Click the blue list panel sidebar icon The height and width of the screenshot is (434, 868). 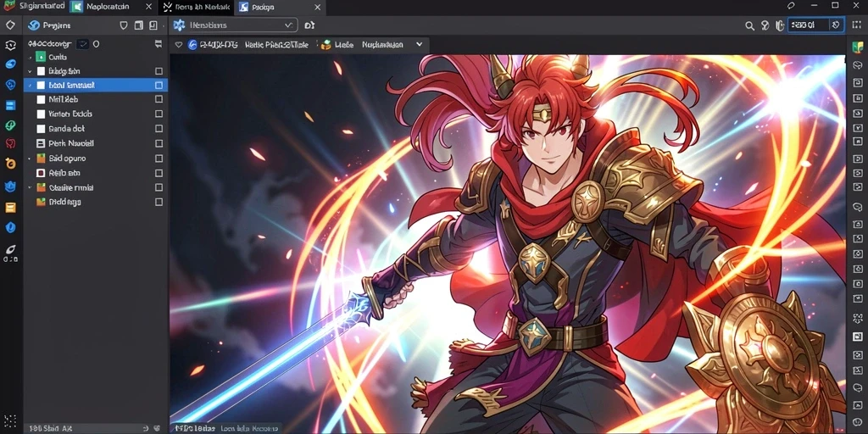pos(10,105)
